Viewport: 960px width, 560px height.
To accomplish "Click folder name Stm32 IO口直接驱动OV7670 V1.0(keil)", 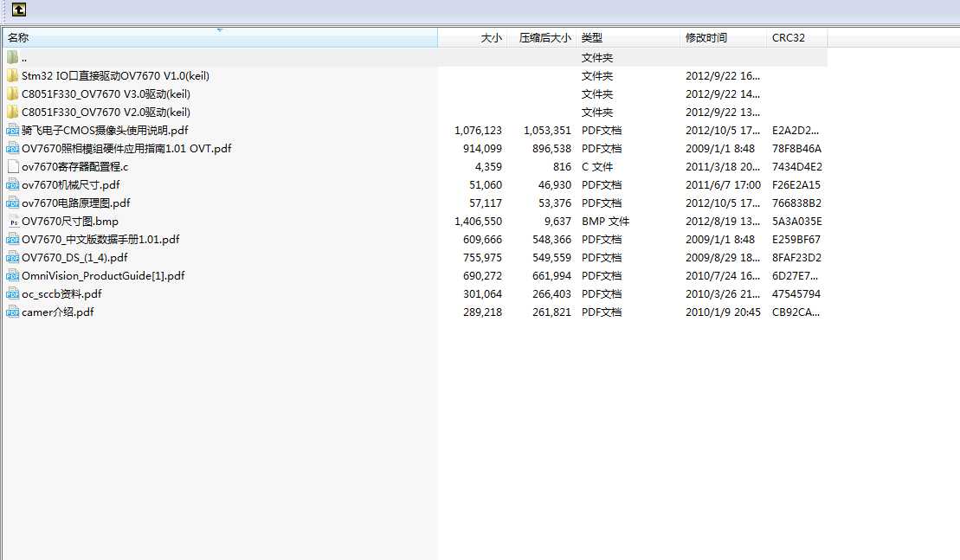I will coord(116,76).
